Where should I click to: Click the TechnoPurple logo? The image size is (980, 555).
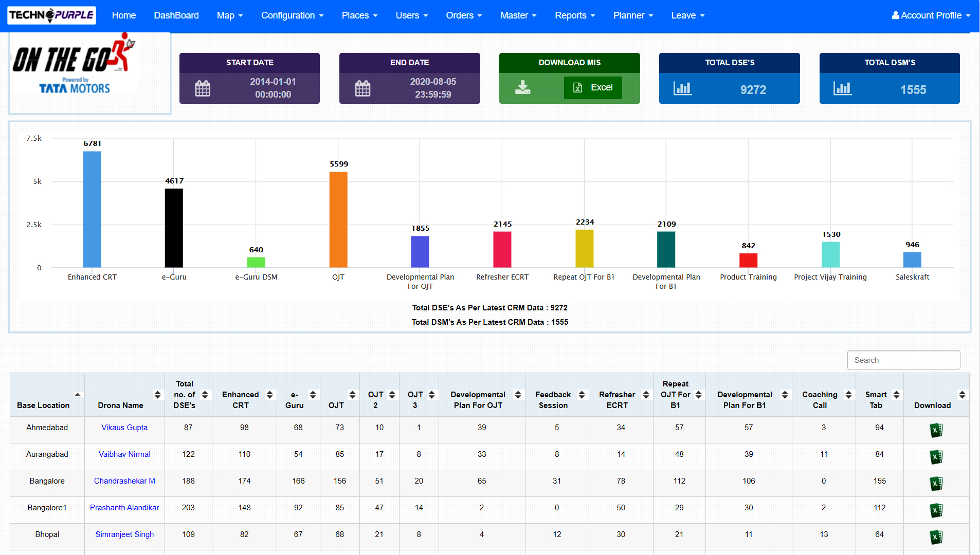[51, 15]
